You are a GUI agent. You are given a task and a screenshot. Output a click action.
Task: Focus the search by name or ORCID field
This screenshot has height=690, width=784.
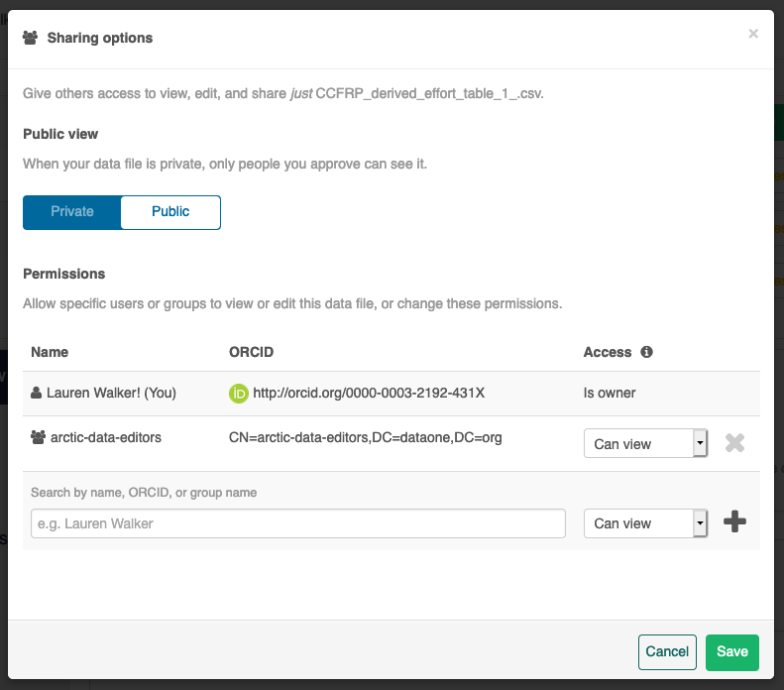[x=297, y=523]
